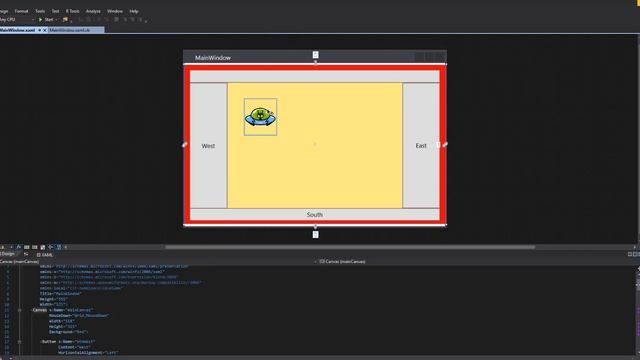Screen dimensions: 640x360
Task: Open the Any CPU platform dropdown
Action: (x=16, y=19)
